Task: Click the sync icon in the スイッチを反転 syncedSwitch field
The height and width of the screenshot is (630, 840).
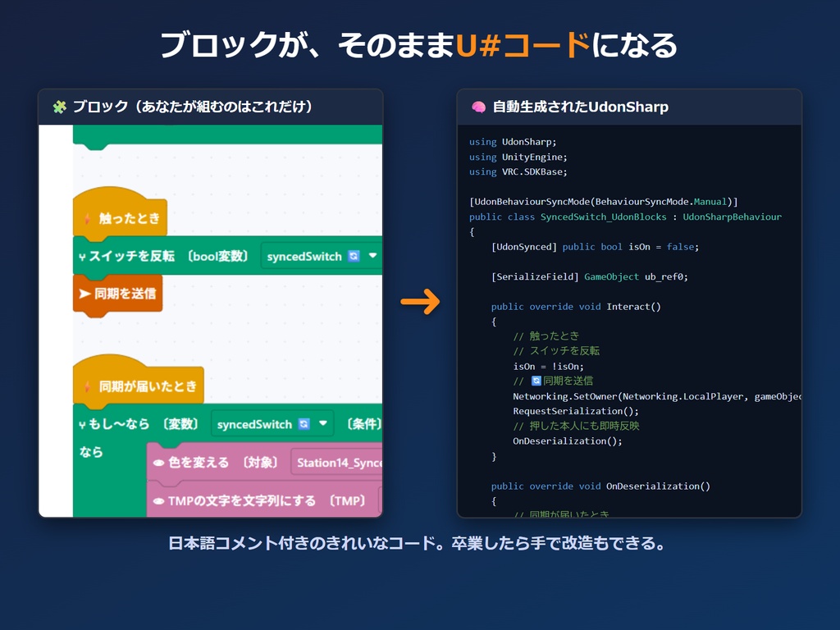Action: (354, 256)
